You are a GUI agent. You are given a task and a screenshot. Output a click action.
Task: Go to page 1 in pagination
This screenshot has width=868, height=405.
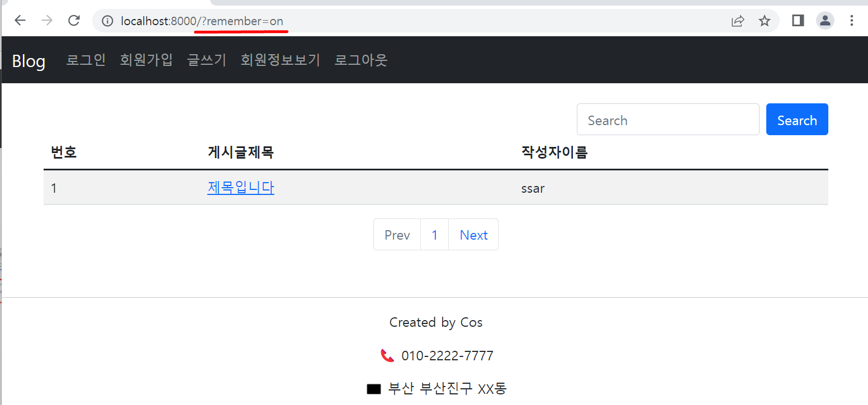(434, 235)
